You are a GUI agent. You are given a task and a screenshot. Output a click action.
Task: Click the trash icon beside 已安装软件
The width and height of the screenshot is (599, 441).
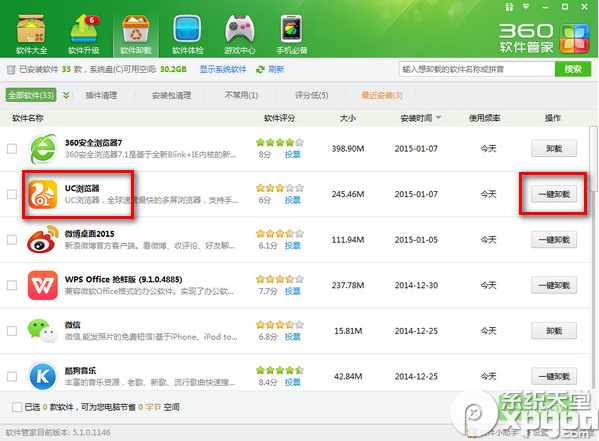coord(11,69)
